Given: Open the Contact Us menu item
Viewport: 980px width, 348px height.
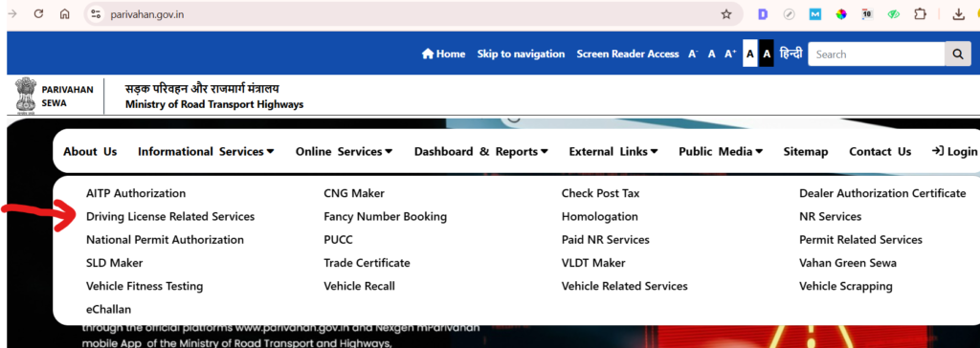Looking at the screenshot, I should (x=880, y=151).
